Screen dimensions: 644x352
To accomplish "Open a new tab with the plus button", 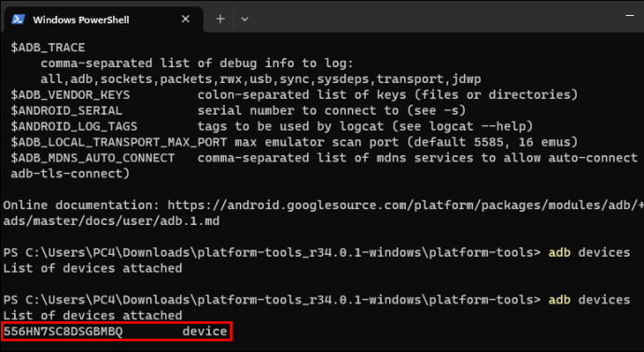I will (220, 19).
